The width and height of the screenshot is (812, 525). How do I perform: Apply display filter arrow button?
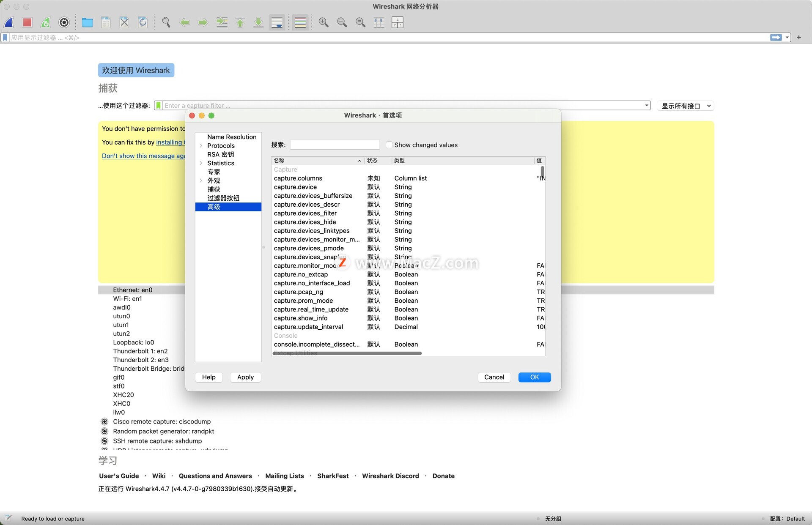click(x=776, y=38)
